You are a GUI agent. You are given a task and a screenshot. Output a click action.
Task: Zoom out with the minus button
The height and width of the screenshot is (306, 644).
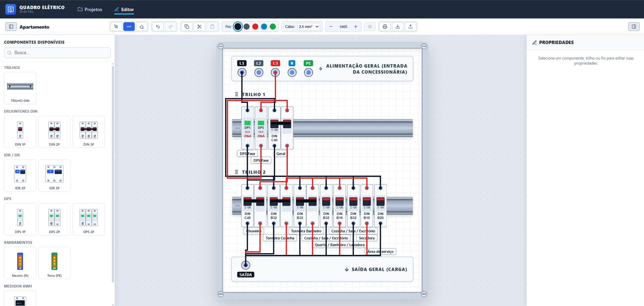click(331, 27)
